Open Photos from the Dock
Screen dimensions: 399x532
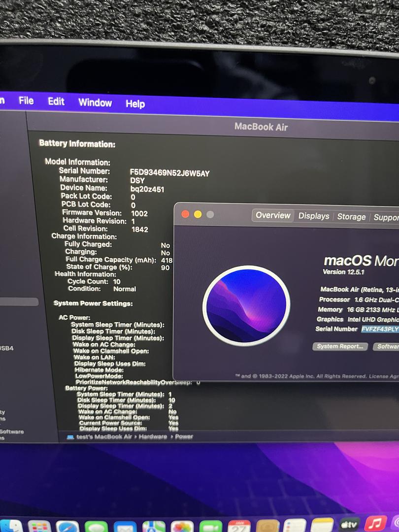[182, 527]
